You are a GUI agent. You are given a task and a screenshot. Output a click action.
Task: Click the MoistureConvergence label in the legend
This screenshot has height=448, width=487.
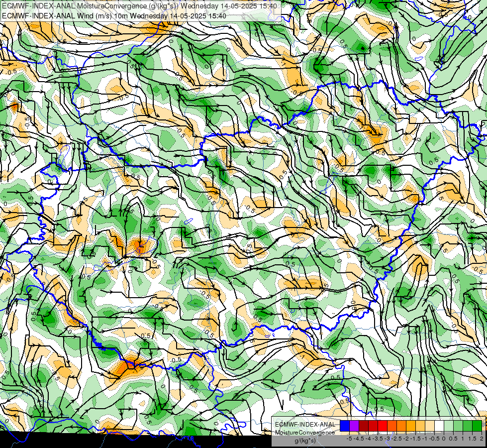point(305,433)
